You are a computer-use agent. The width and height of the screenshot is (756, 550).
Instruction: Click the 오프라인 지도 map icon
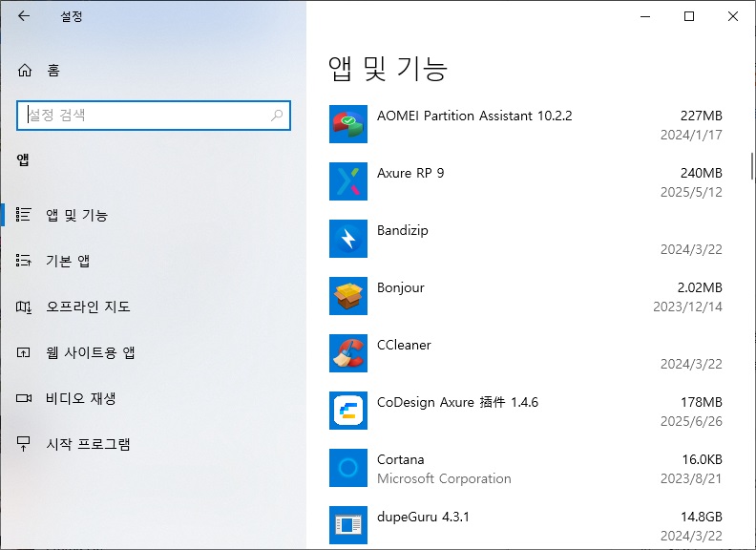click(24, 307)
